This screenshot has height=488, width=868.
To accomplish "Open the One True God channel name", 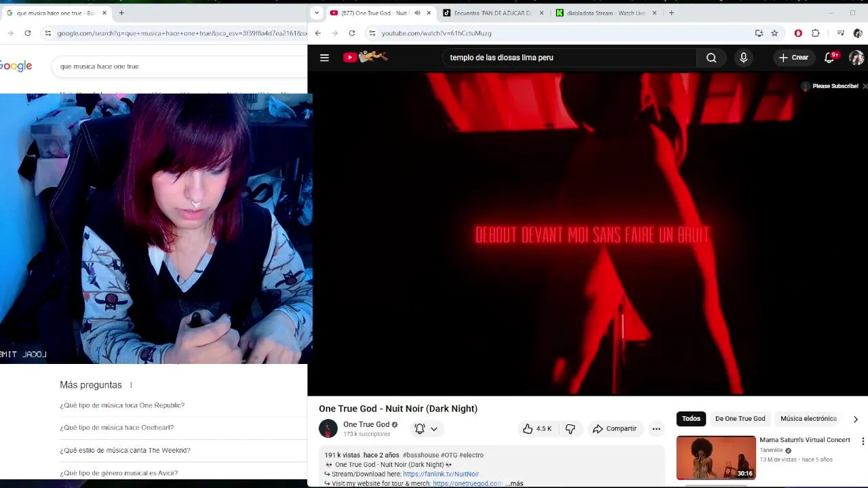I will pyautogui.click(x=366, y=424).
